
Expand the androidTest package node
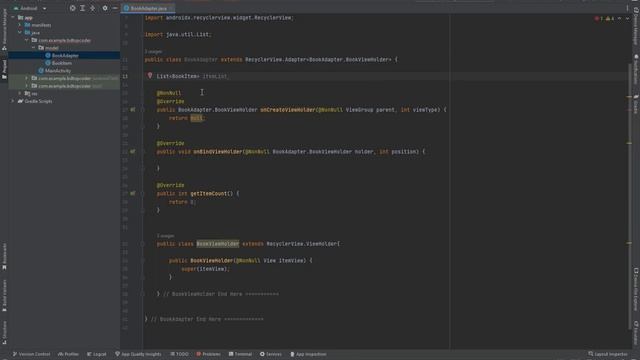(27, 78)
